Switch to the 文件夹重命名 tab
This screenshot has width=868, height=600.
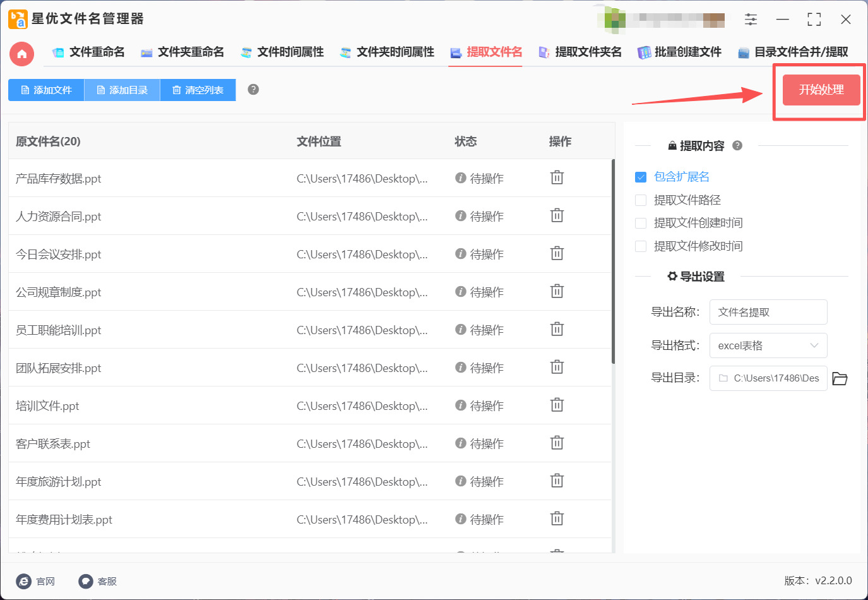182,52
